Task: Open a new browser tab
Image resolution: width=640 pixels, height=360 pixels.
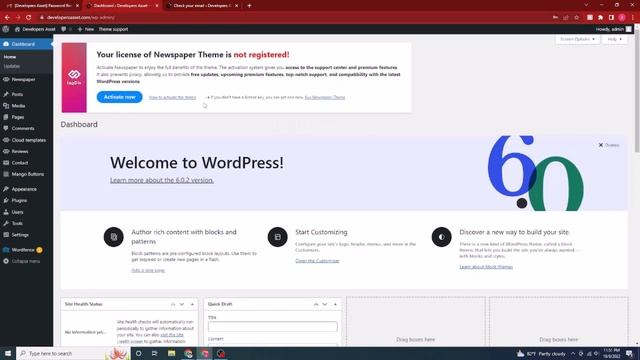Action: point(249,6)
